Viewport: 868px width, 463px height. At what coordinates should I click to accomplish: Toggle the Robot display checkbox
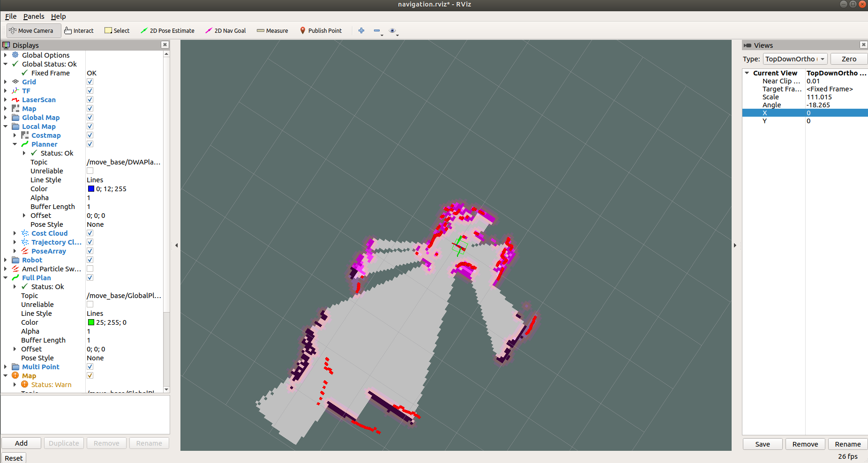pyautogui.click(x=90, y=260)
